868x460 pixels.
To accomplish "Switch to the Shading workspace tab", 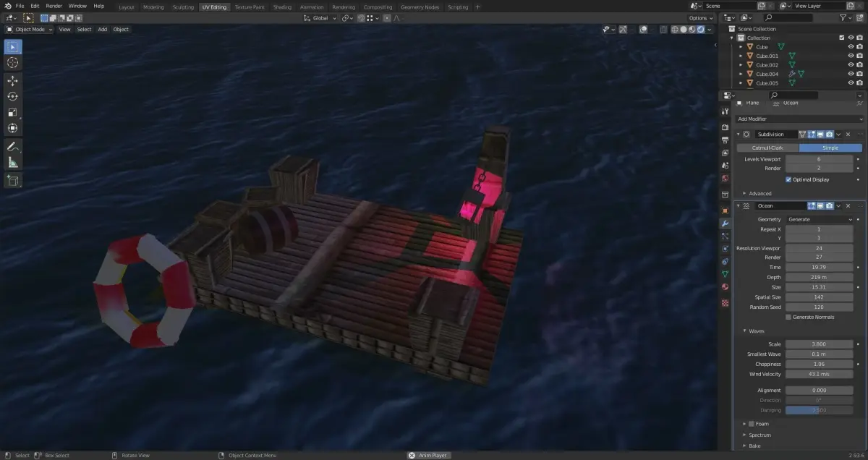I will (282, 7).
